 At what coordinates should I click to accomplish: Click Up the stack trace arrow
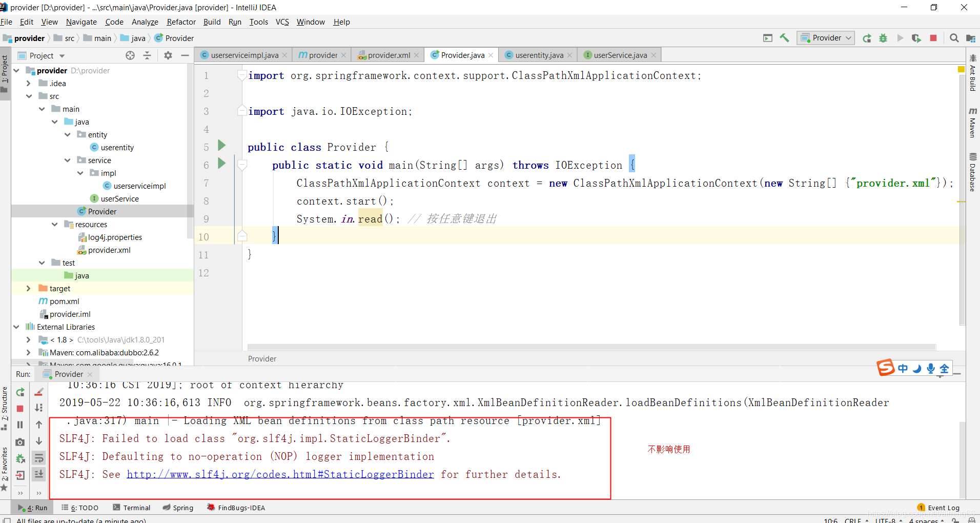coord(39,425)
